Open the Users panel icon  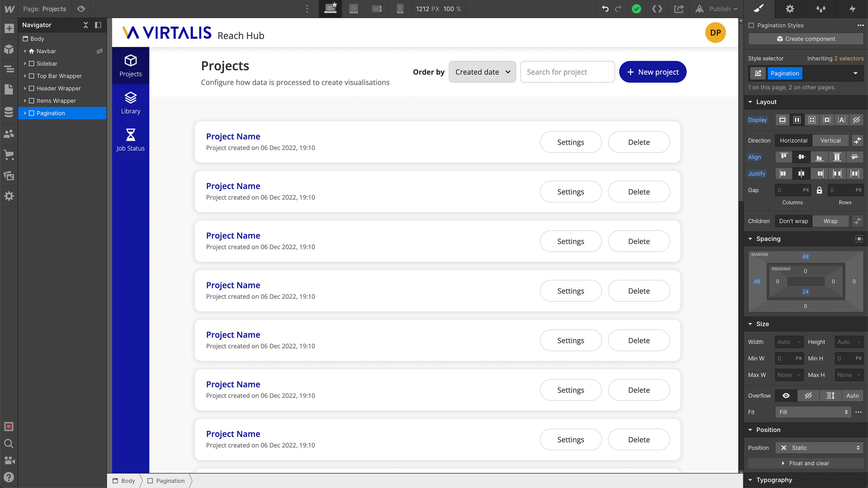point(9,134)
